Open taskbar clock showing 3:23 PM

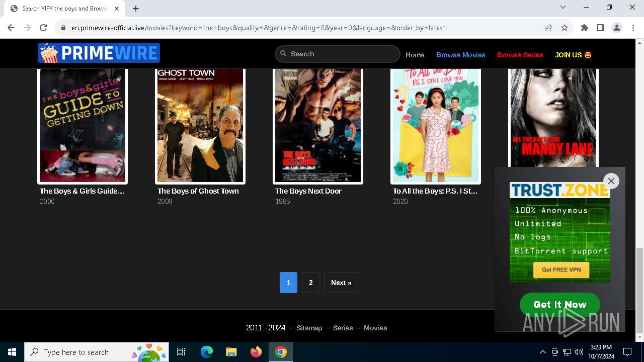point(601,352)
